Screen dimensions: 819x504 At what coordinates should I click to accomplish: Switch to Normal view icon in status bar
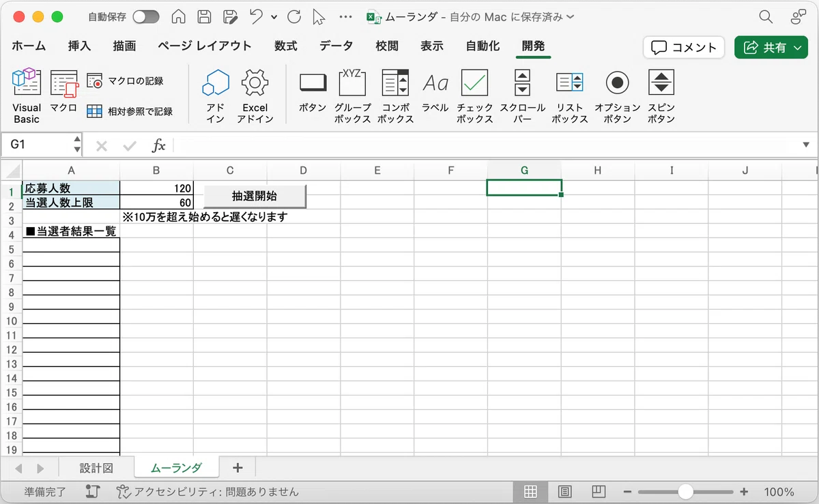531,492
